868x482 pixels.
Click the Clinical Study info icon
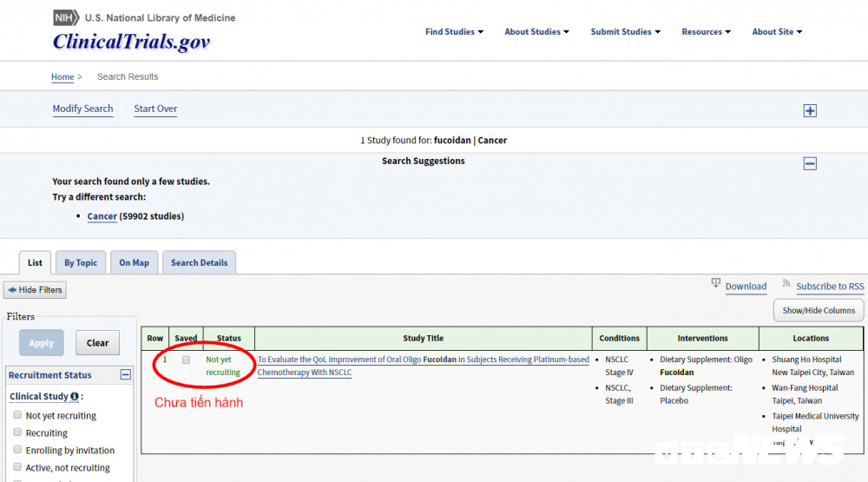[x=75, y=397]
